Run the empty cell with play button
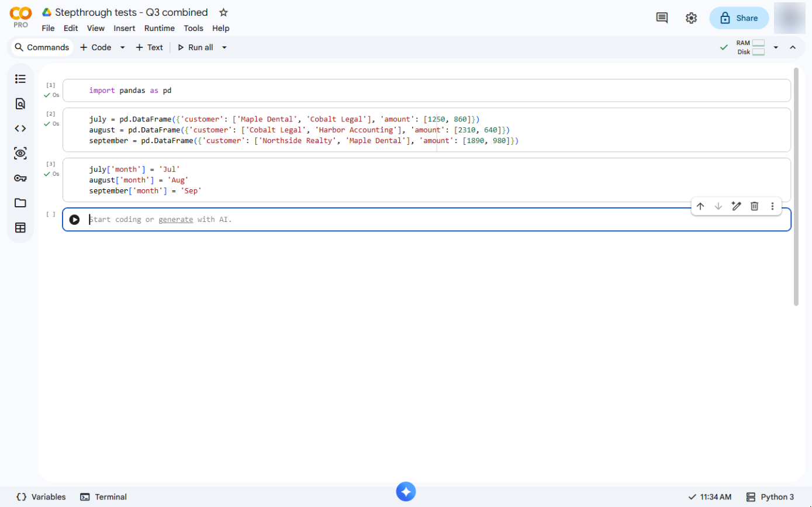Image resolution: width=812 pixels, height=507 pixels. pos(74,220)
